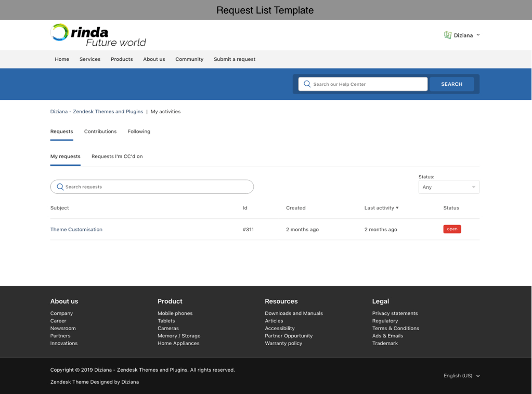
Task: Open the Privacy statements footer link
Action: (x=395, y=313)
